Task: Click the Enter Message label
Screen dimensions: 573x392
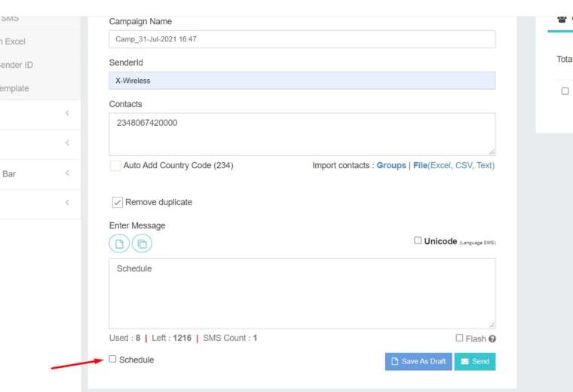Action: (137, 225)
